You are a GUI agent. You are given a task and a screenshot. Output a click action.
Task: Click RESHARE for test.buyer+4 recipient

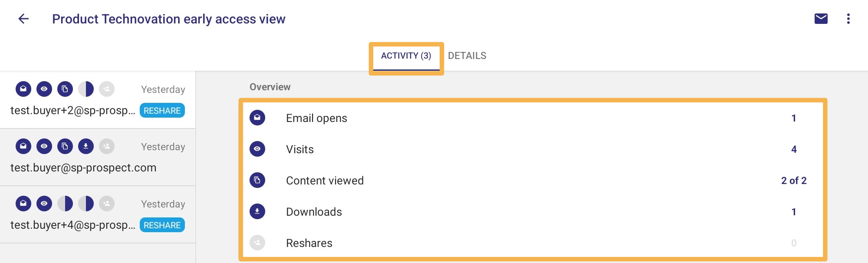(162, 225)
